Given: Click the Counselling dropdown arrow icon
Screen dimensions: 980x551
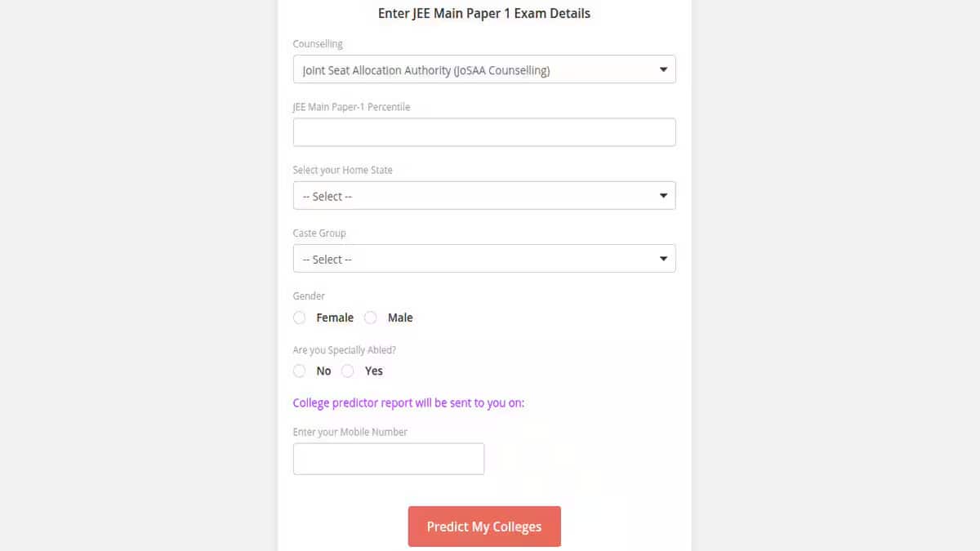Looking at the screenshot, I should pos(663,70).
